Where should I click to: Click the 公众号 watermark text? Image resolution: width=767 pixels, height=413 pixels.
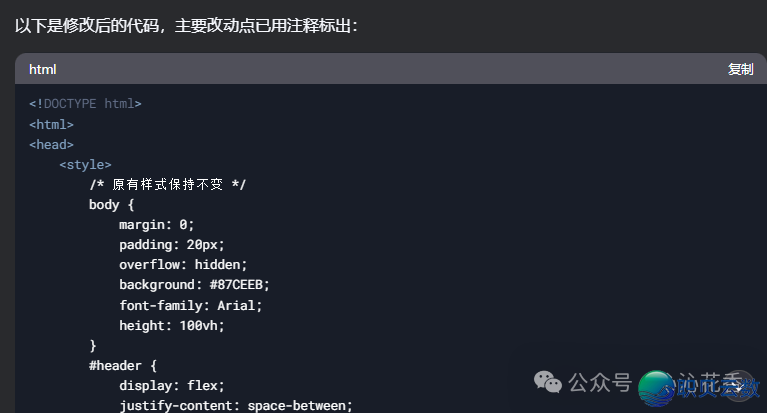pyautogui.click(x=600, y=382)
